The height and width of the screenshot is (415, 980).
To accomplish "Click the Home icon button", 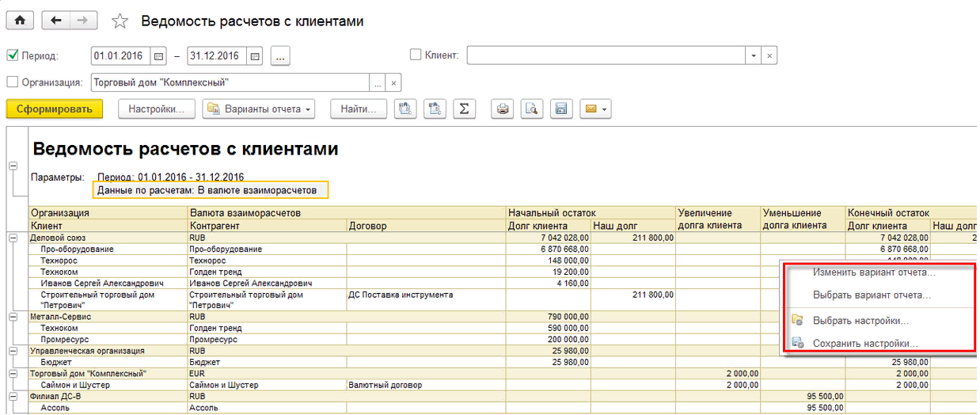I will coord(20,21).
